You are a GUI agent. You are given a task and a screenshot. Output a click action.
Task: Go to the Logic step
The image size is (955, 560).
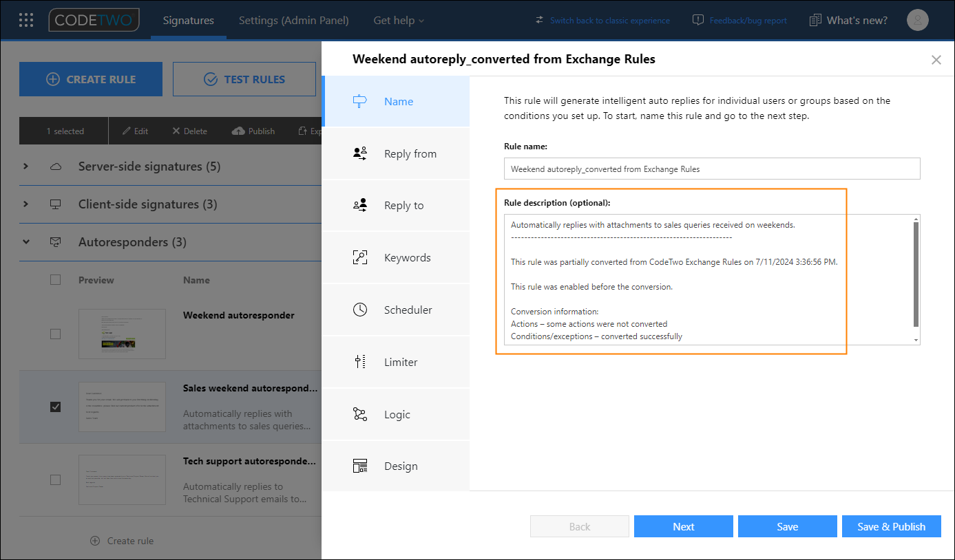(x=396, y=414)
